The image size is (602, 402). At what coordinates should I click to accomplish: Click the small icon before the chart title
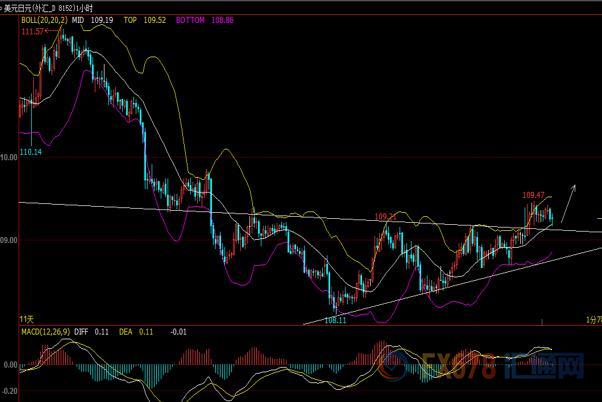coord(7,6)
